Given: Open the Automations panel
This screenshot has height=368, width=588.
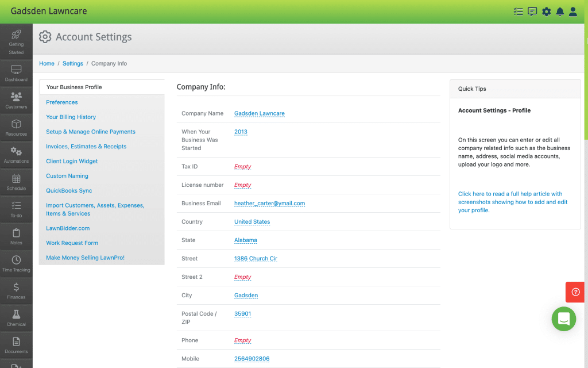Looking at the screenshot, I should (16, 153).
